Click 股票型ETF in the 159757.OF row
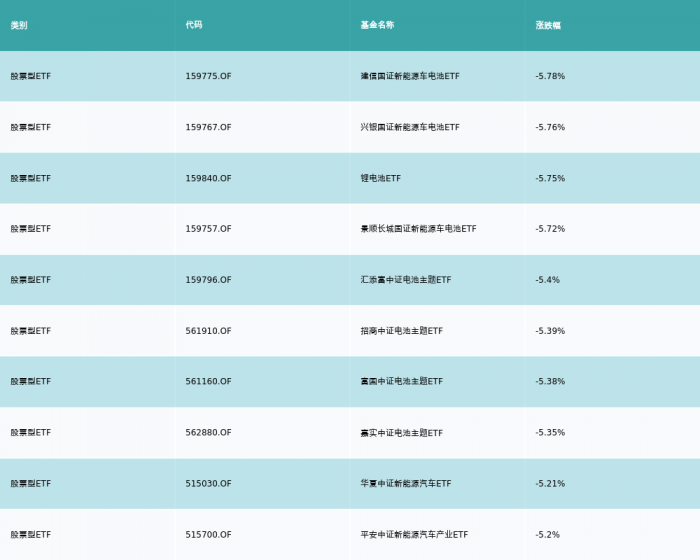This screenshot has width=700, height=560. (31, 229)
